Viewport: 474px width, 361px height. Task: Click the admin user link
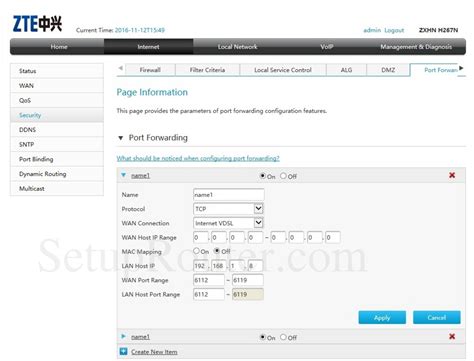point(372,30)
